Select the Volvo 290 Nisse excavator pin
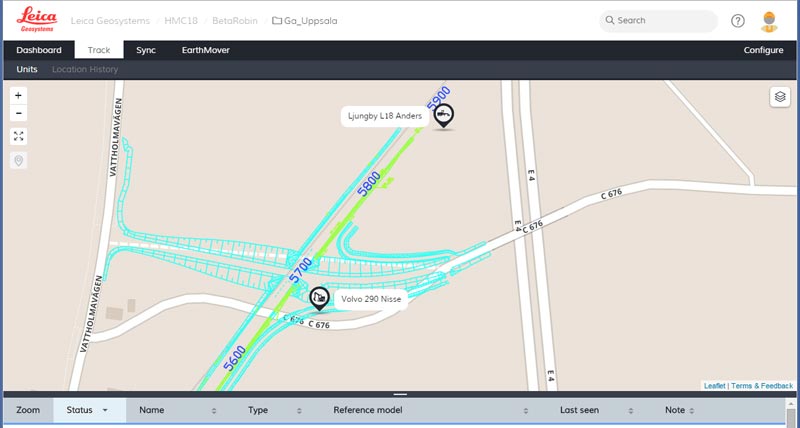 [319, 298]
